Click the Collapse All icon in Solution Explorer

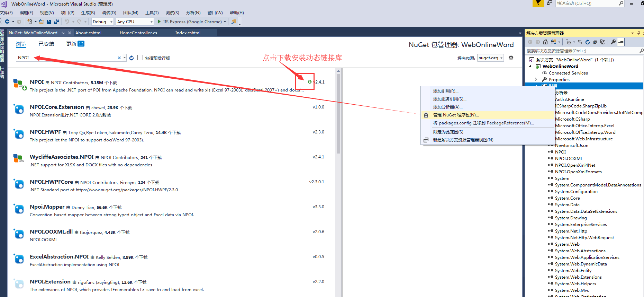[x=595, y=42]
